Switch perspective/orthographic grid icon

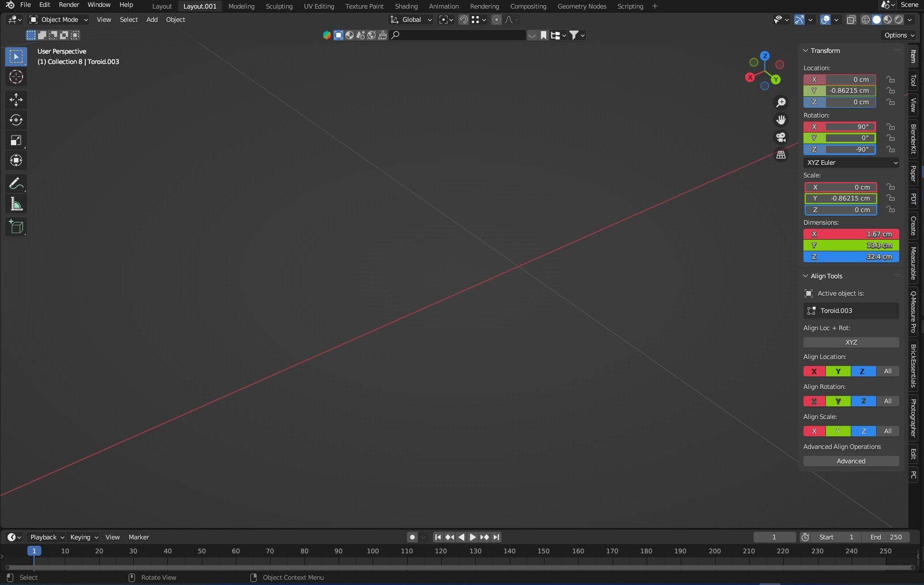click(781, 155)
